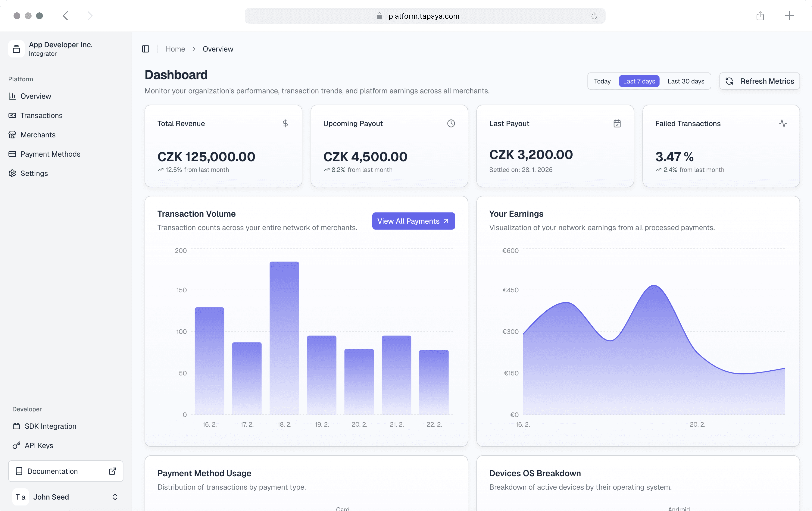Select the SDK Integration icon
The width and height of the screenshot is (812, 511).
coord(17,426)
